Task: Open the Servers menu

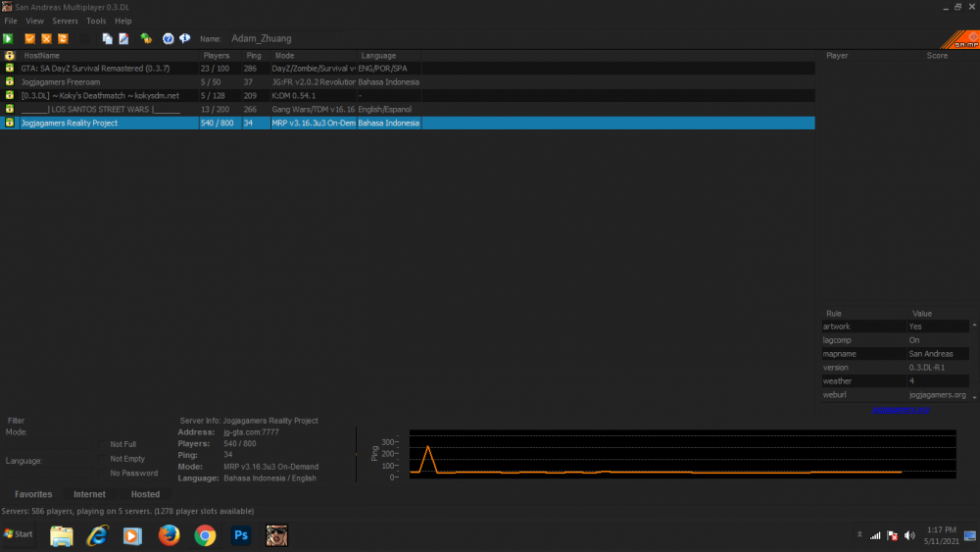Action: click(x=65, y=22)
